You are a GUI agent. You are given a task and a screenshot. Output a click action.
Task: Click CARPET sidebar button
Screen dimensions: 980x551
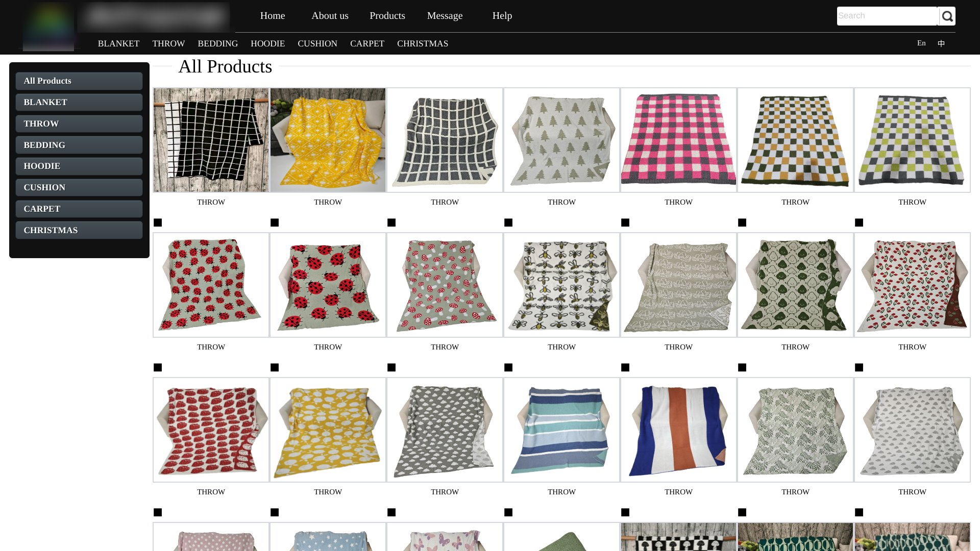tap(79, 209)
